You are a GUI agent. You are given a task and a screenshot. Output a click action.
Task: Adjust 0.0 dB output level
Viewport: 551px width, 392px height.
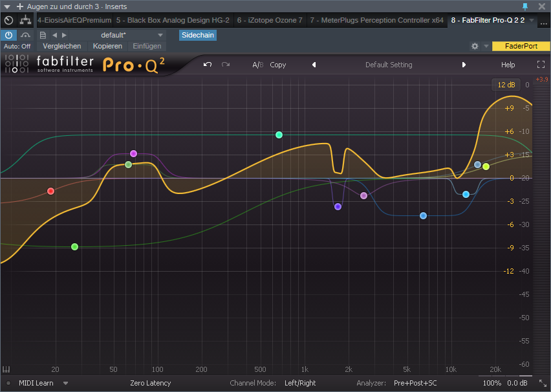[x=517, y=383]
